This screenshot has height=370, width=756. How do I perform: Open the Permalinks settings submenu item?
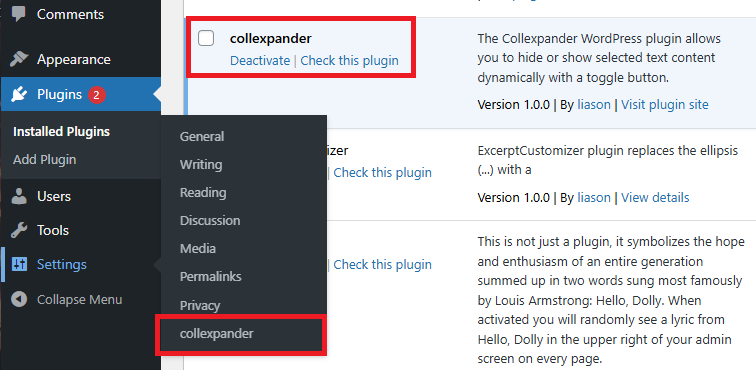[210, 277]
